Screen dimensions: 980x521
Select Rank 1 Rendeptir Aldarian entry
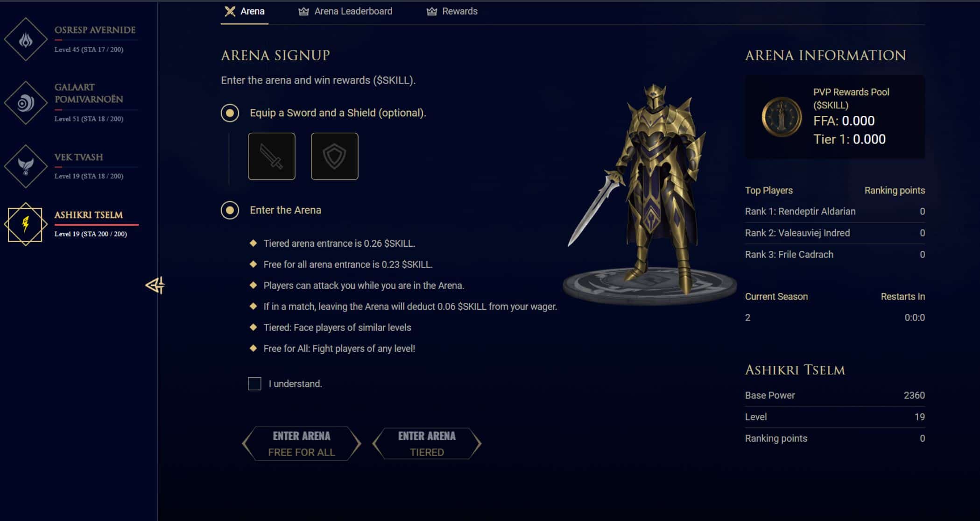tap(835, 212)
